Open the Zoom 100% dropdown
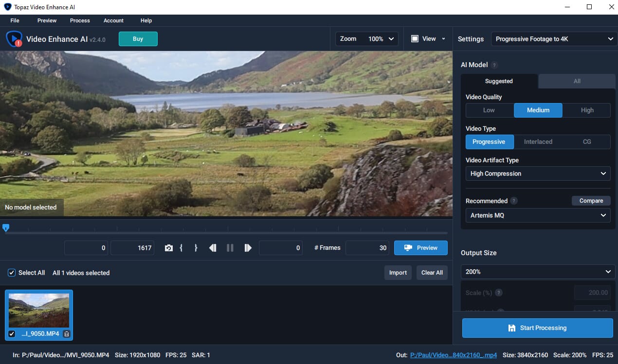Viewport: 618px width, 364px height. [367, 39]
